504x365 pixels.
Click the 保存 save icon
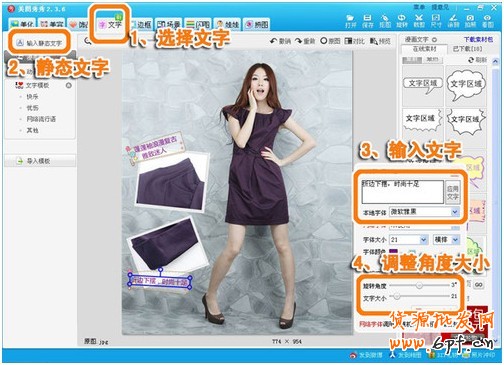367,21
